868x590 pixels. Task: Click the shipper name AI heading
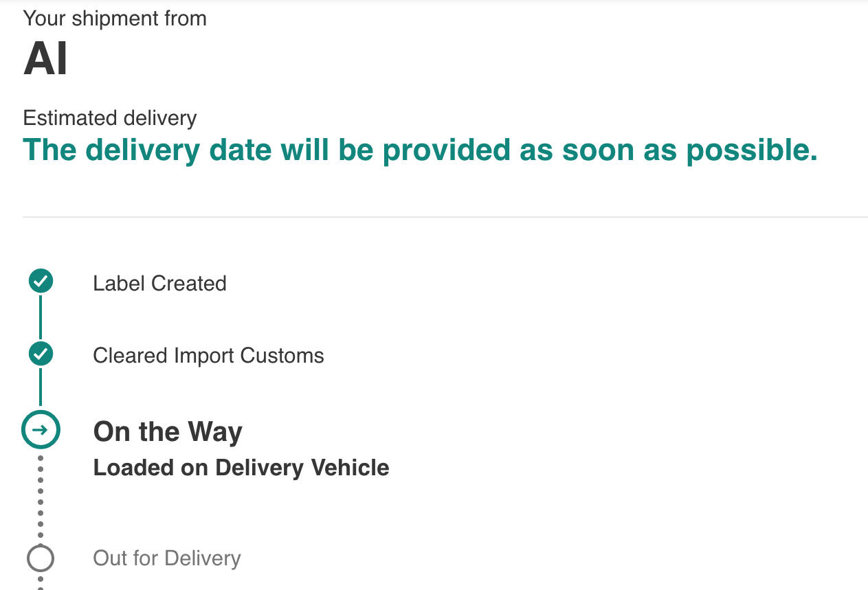point(45,59)
